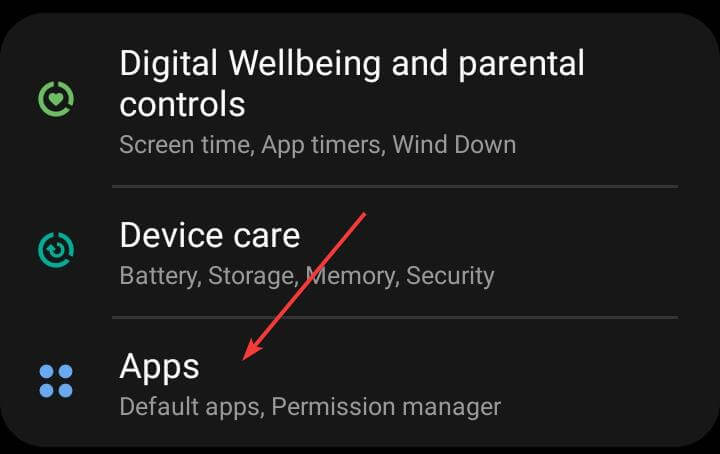Tap the green heart Digital Wellbeing icon
The height and width of the screenshot is (454, 720).
click(x=56, y=99)
